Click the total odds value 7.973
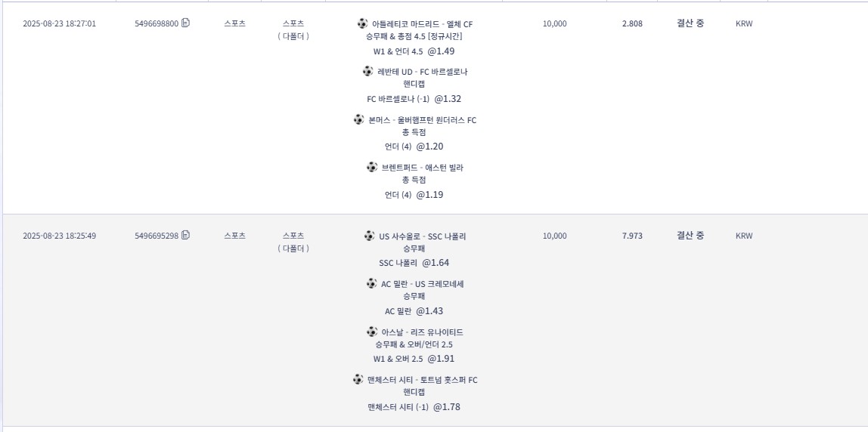868x432 pixels. pos(632,236)
